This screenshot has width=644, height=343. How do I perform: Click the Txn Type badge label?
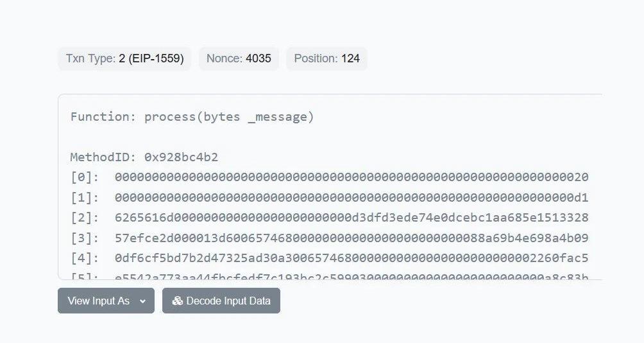pyautogui.click(x=90, y=58)
